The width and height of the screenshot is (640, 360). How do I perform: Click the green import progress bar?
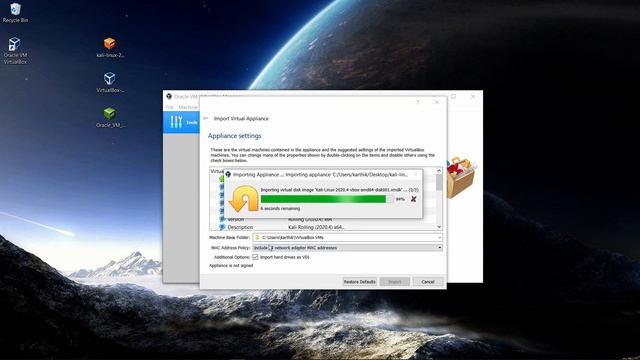327,199
